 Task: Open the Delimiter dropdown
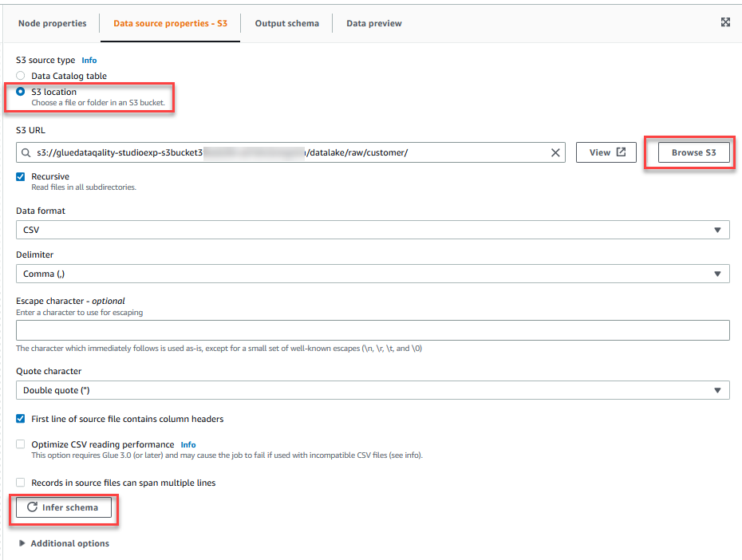point(373,274)
